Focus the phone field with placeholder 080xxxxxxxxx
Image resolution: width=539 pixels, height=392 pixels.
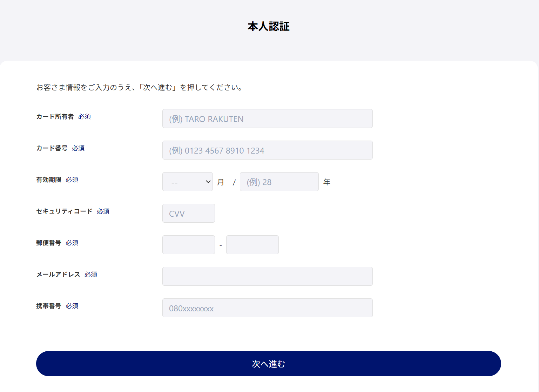tap(267, 308)
